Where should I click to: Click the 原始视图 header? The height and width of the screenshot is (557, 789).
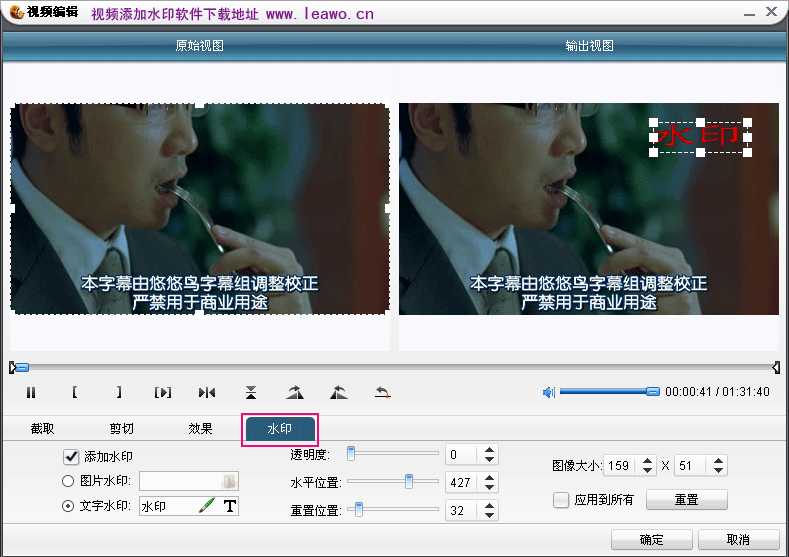tap(199, 46)
